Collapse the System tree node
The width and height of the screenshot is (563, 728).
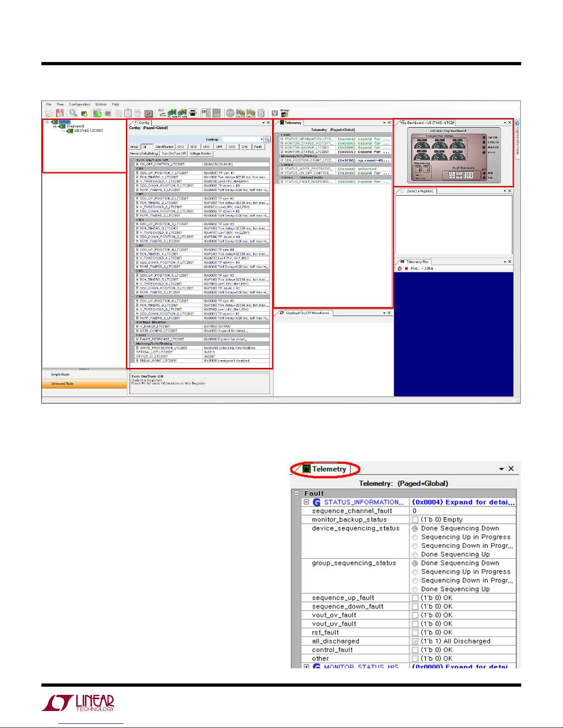pyautogui.click(x=47, y=122)
